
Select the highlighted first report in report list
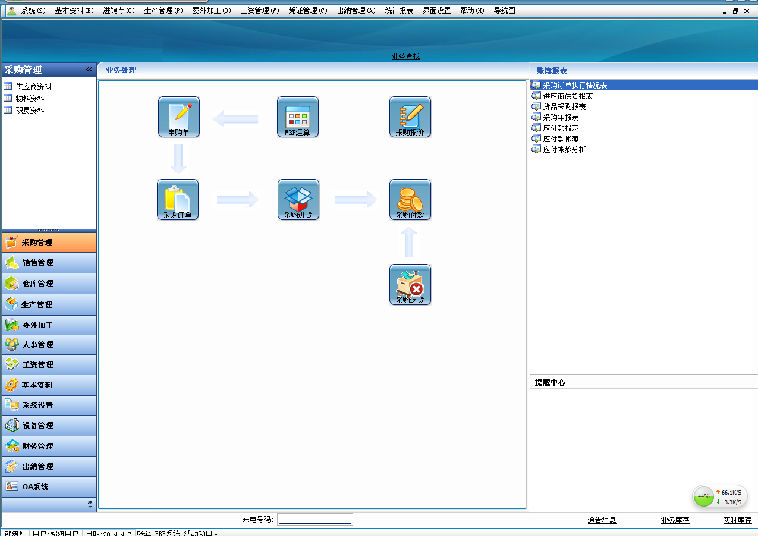pos(643,86)
